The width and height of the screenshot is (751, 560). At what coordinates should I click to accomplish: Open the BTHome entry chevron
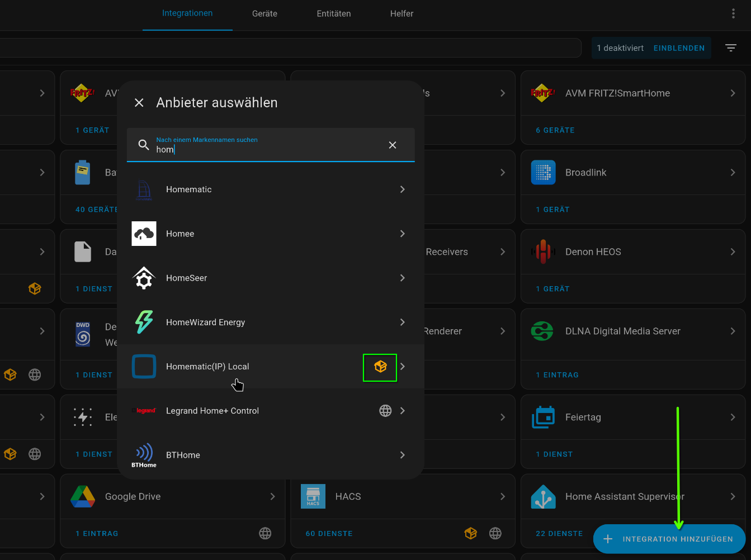click(x=403, y=455)
